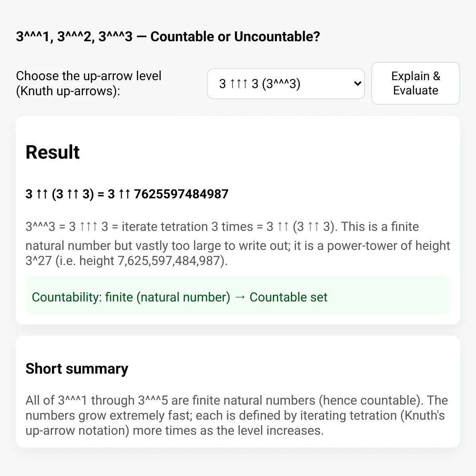This screenshot has width=476, height=476.
Task: Click the '7,625,597,484,987' height text
Action: coord(169,261)
